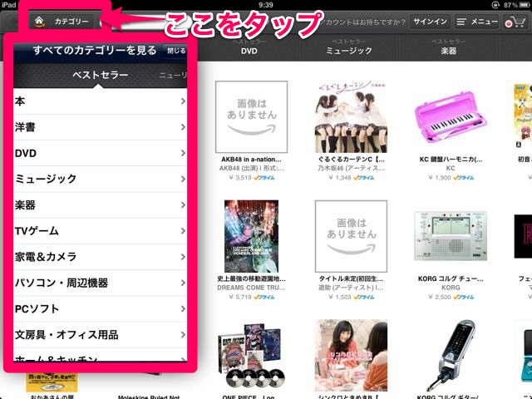Expand chevron on ミュージック row
This screenshot has width=532, height=399.
(183, 179)
